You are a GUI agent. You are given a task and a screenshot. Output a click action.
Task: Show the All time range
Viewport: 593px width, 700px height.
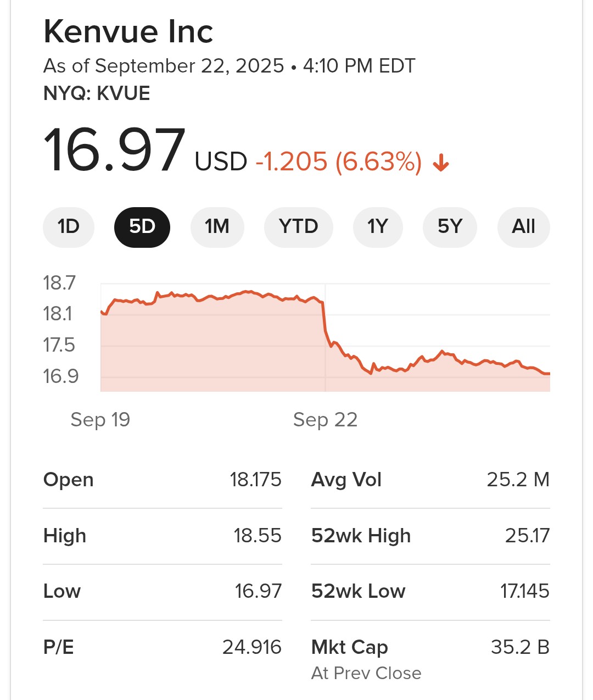[523, 226]
